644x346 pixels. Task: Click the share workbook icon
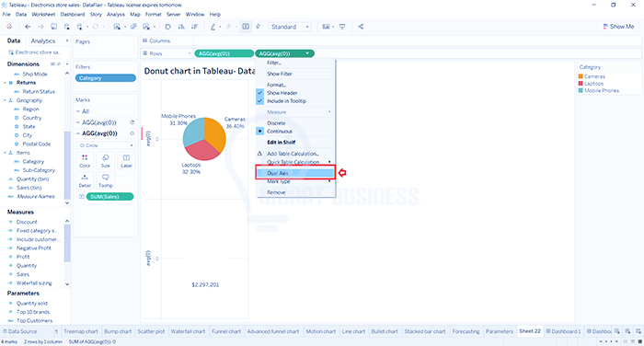click(361, 27)
